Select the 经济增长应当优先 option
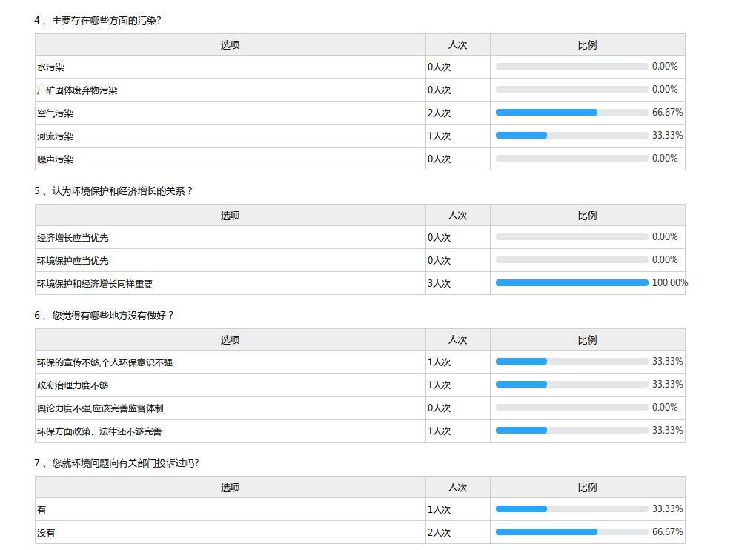Image resolution: width=756 pixels, height=550 pixels. [73, 238]
